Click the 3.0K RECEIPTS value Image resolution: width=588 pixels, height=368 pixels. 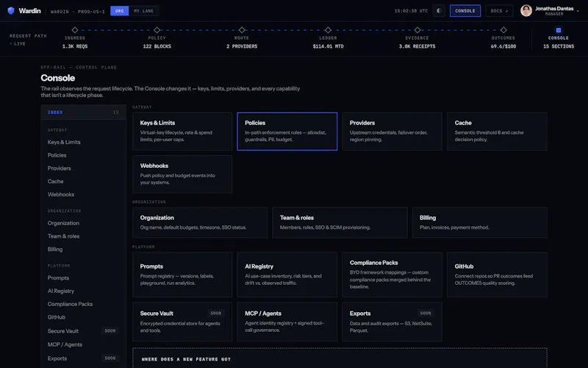point(417,46)
